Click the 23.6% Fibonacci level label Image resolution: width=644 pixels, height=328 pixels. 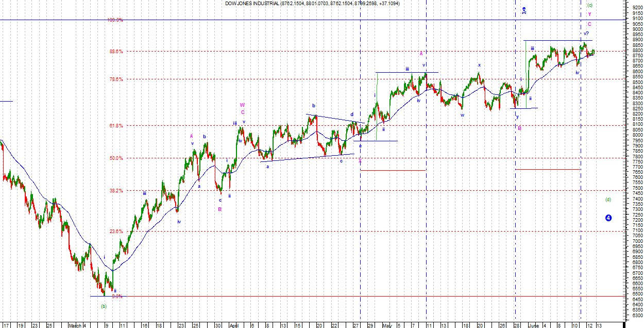116,232
